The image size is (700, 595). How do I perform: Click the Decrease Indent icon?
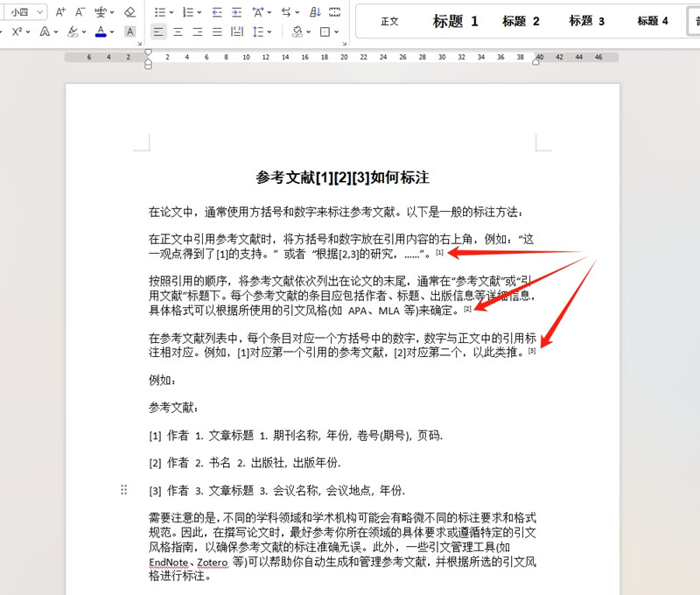pyautogui.click(x=217, y=11)
